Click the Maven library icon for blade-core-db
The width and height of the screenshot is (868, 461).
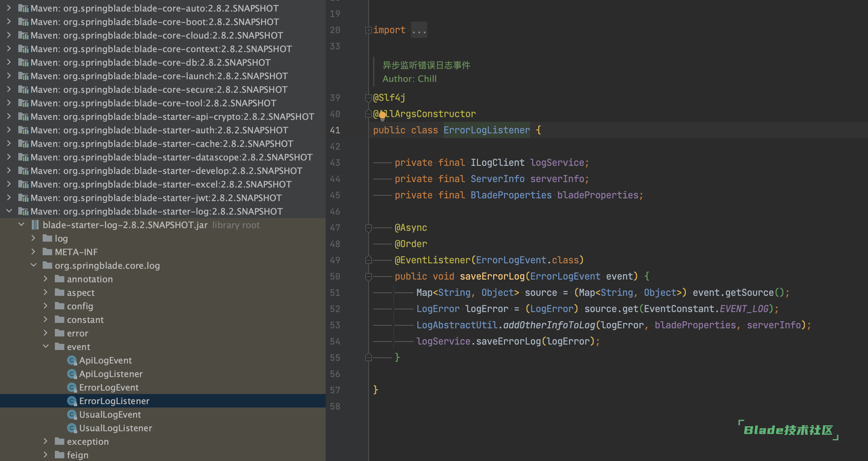click(23, 62)
